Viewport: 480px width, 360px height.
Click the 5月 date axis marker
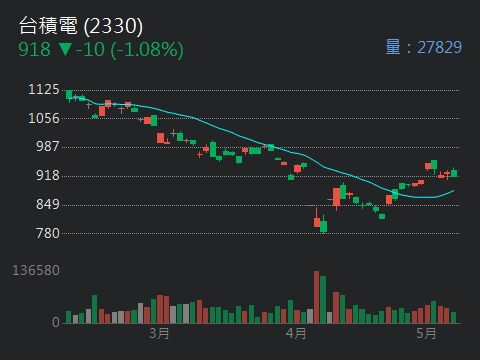click(x=426, y=333)
